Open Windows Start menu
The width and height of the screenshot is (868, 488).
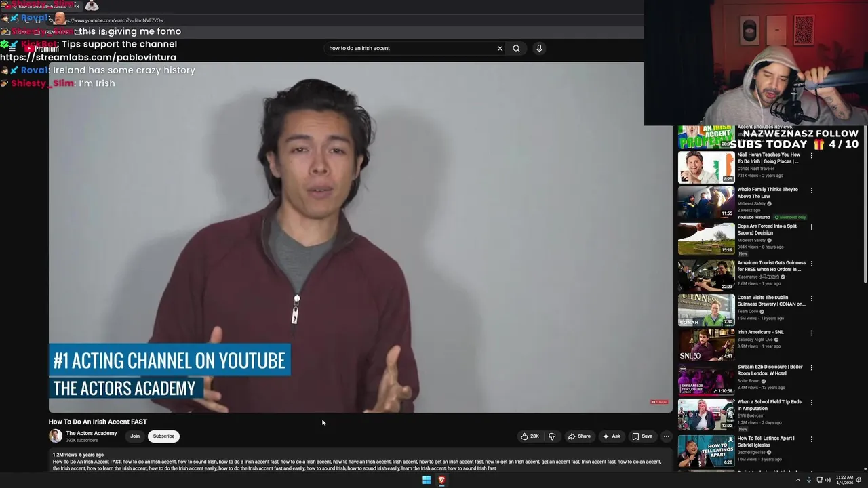[427, 480]
